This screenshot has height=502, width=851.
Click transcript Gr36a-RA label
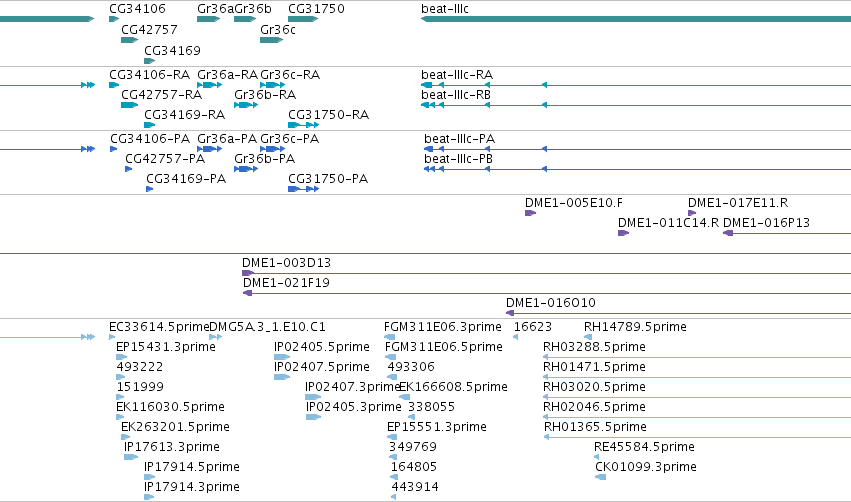(x=227, y=74)
